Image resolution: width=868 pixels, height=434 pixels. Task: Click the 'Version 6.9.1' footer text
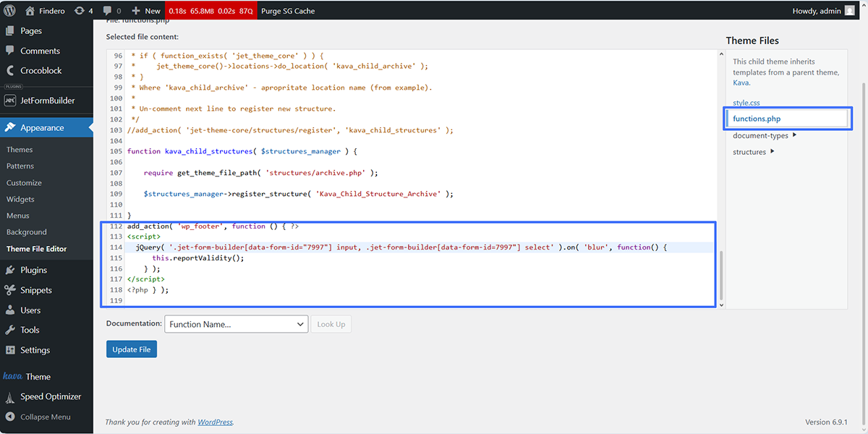pos(826,422)
